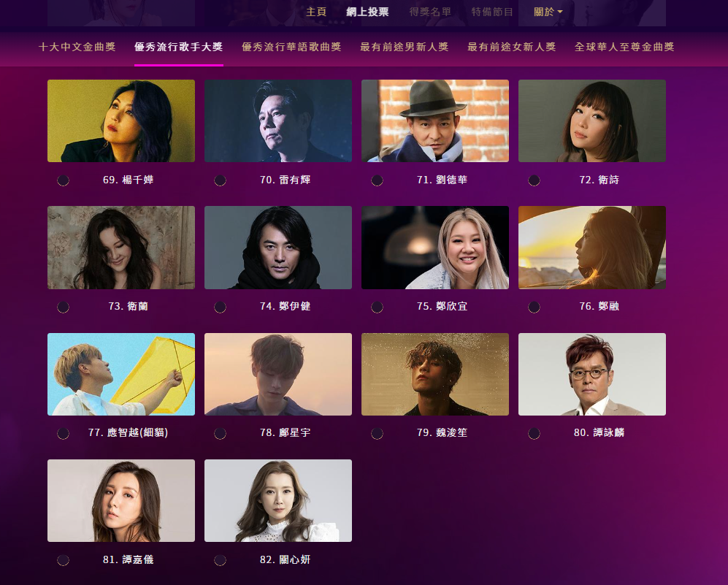Switch to the 十大中文金曲獎 tab
The width and height of the screenshot is (728, 585).
(77, 47)
